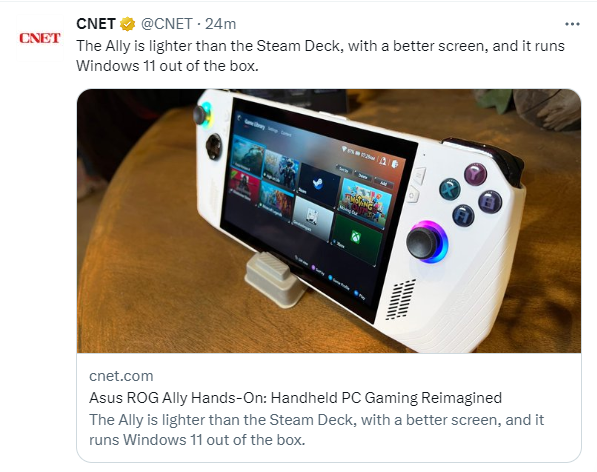Click the B face button on the handheld
The height and width of the screenshot is (472, 597).
490,201
